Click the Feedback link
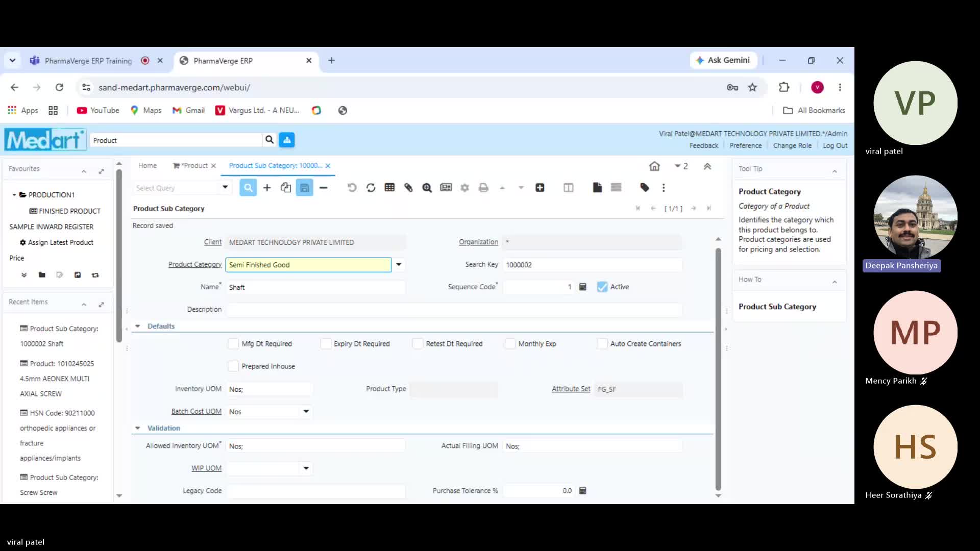 (704, 146)
